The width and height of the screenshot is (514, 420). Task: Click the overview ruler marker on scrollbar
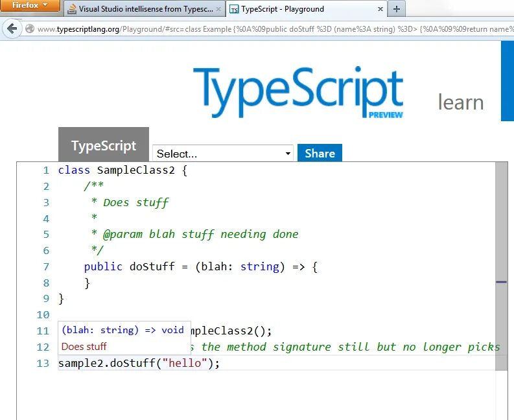(x=501, y=282)
